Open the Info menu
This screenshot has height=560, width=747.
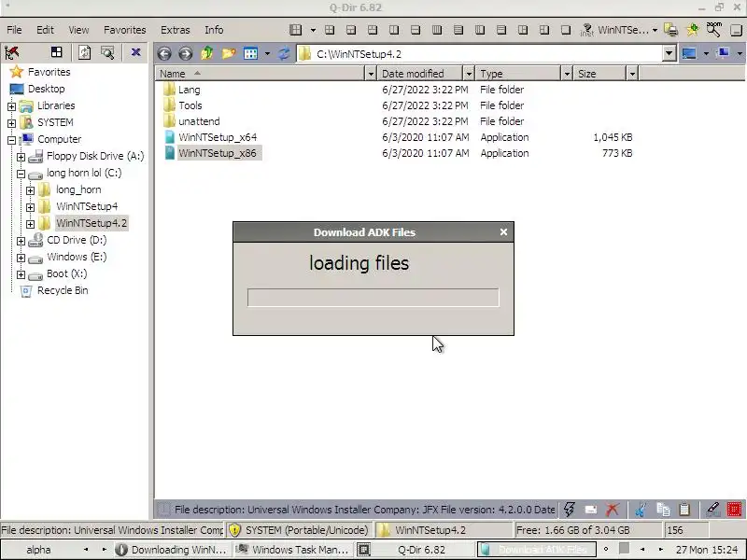214,30
